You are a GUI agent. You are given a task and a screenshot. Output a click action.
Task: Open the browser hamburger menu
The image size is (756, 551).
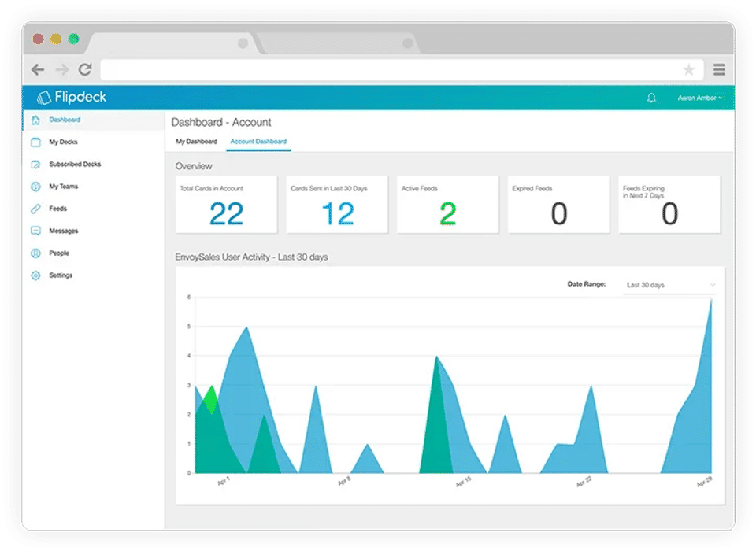[x=719, y=70]
